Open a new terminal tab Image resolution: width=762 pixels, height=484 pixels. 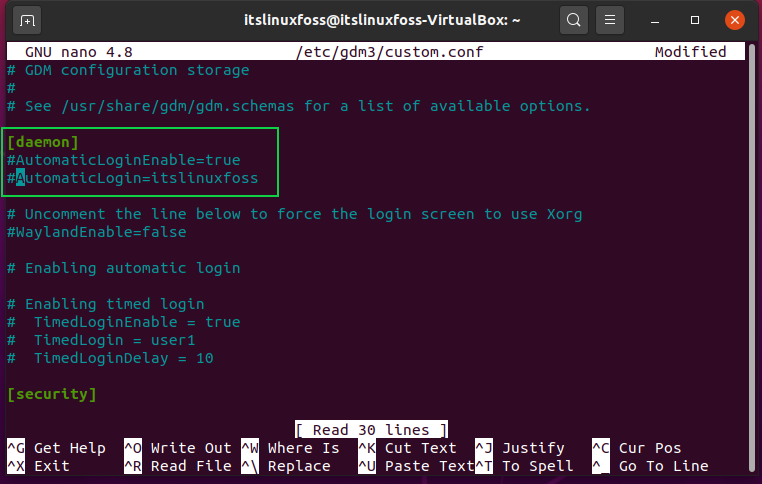[27, 20]
